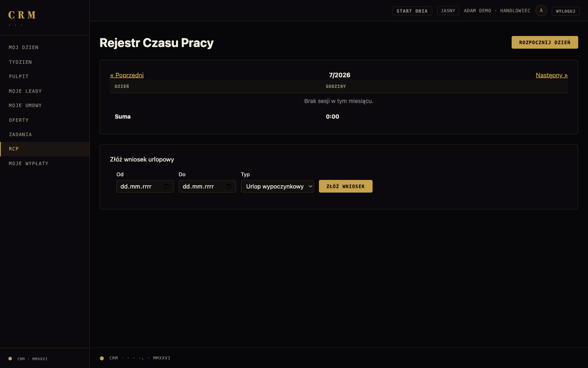Click the CRM logo in sidebar
588x368 pixels.
coord(22,15)
